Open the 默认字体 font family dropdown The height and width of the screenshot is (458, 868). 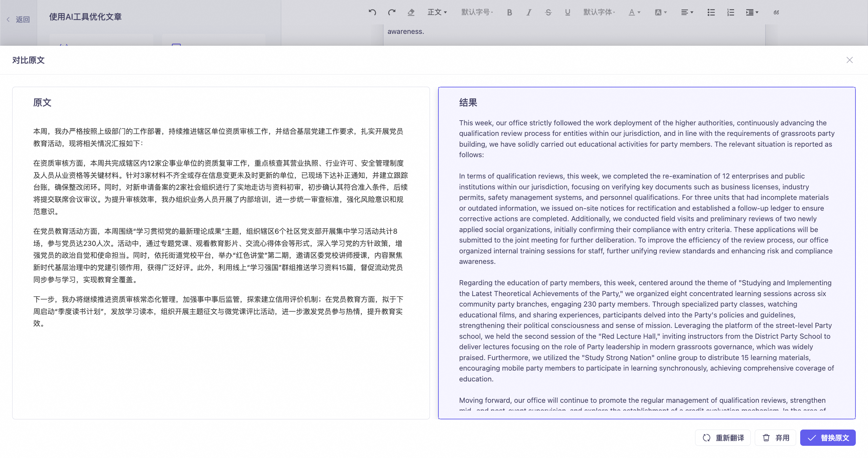pos(599,13)
